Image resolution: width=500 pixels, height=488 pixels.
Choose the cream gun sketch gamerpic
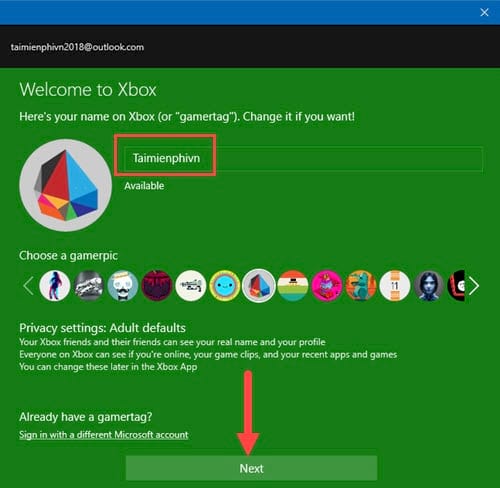191,286
